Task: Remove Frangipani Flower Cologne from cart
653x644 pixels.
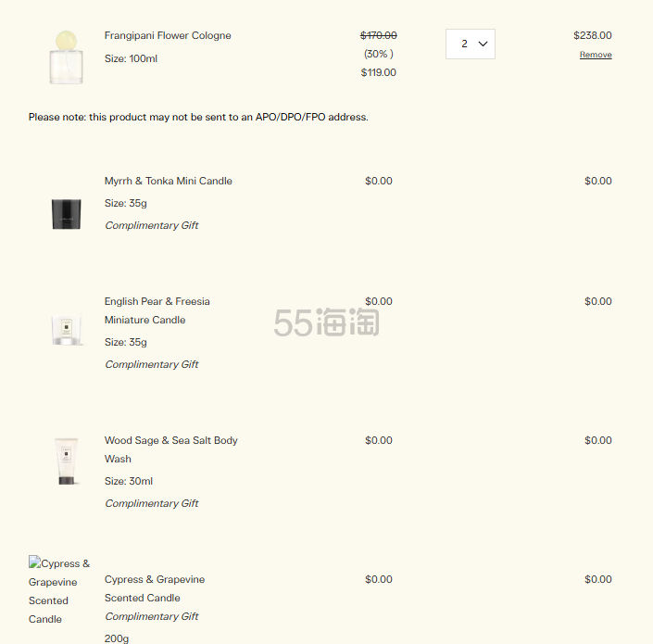Action: [596, 55]
